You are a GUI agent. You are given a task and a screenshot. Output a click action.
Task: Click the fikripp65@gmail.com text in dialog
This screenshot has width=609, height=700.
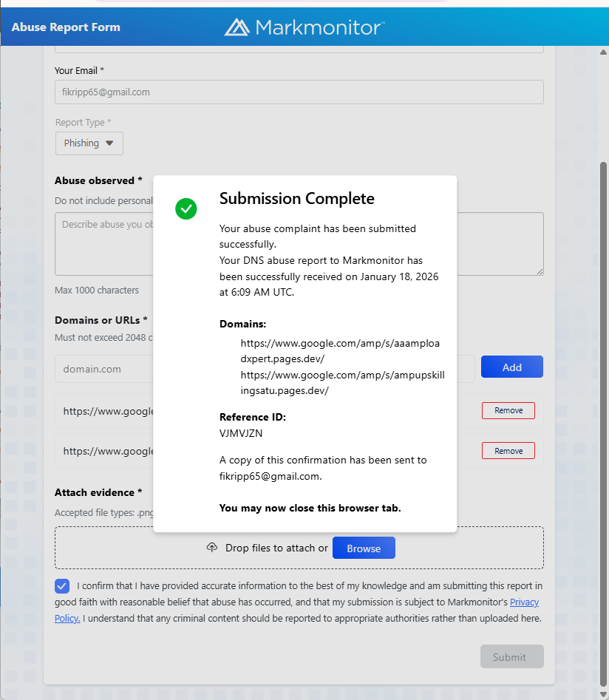pos(271,476)
